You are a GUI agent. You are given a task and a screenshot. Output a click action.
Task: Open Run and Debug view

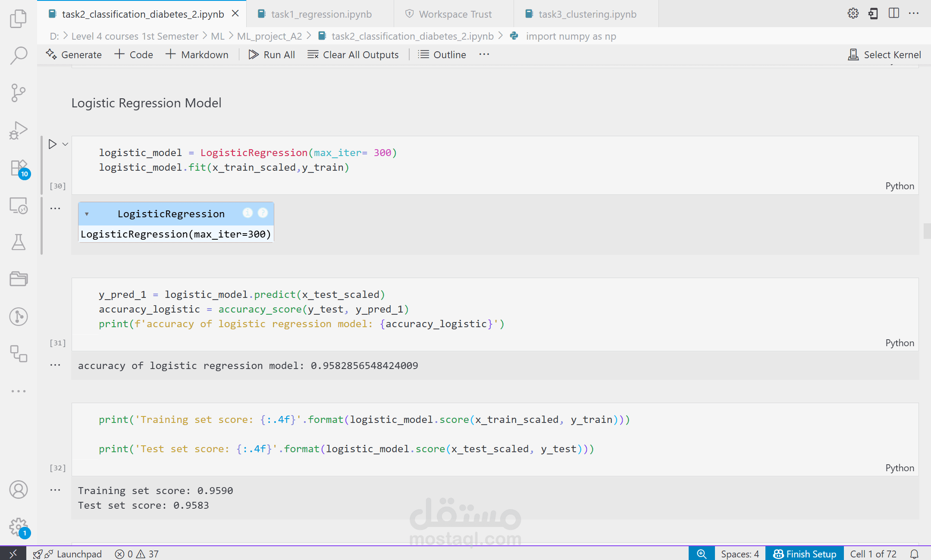(18, 130)
